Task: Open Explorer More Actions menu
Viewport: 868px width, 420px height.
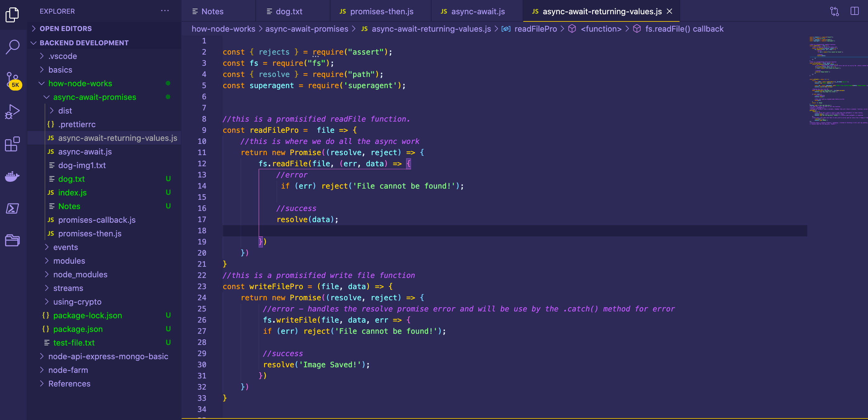Action: point(165,11)
